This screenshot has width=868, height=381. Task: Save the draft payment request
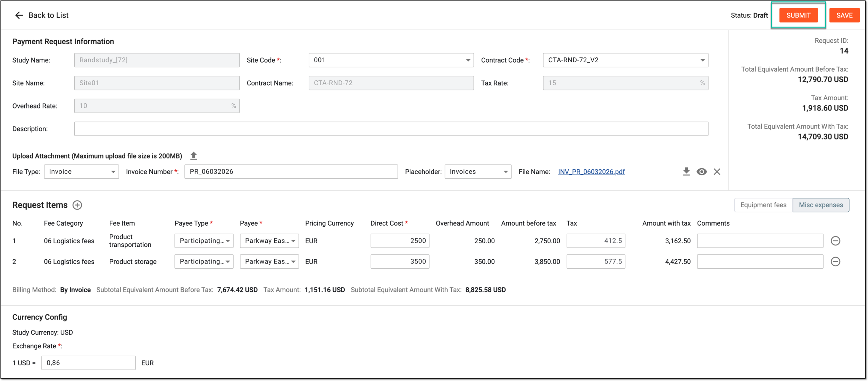tap(845, 15)
